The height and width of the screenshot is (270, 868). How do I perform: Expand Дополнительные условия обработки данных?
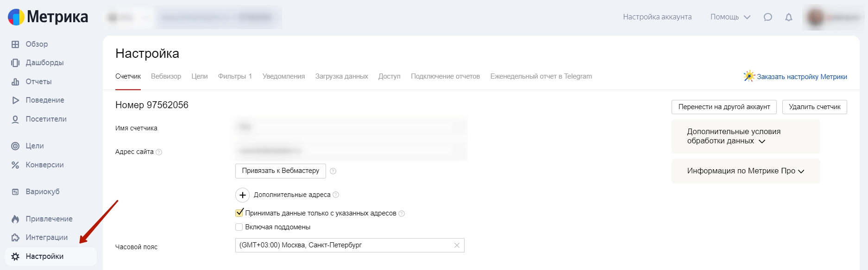(x=746, y=136)
